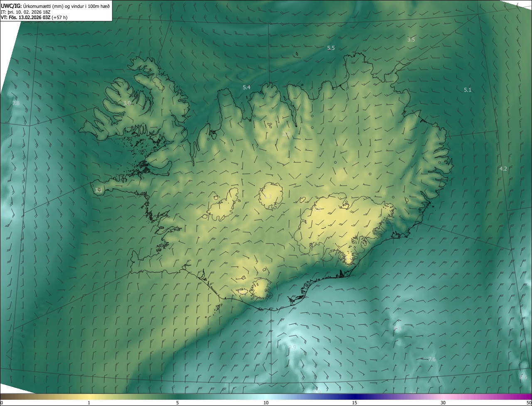The image size is (532, 406).
Task: Click the title text 'Úrkomumætti (mm) og vindur í 100m hæð'
Action: pos(66,5)
